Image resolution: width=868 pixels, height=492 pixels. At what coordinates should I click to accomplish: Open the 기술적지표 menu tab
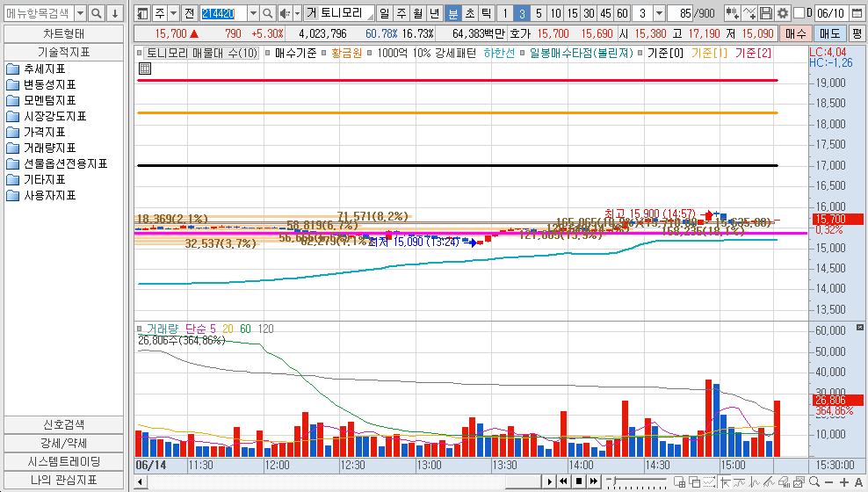[63, 52]
